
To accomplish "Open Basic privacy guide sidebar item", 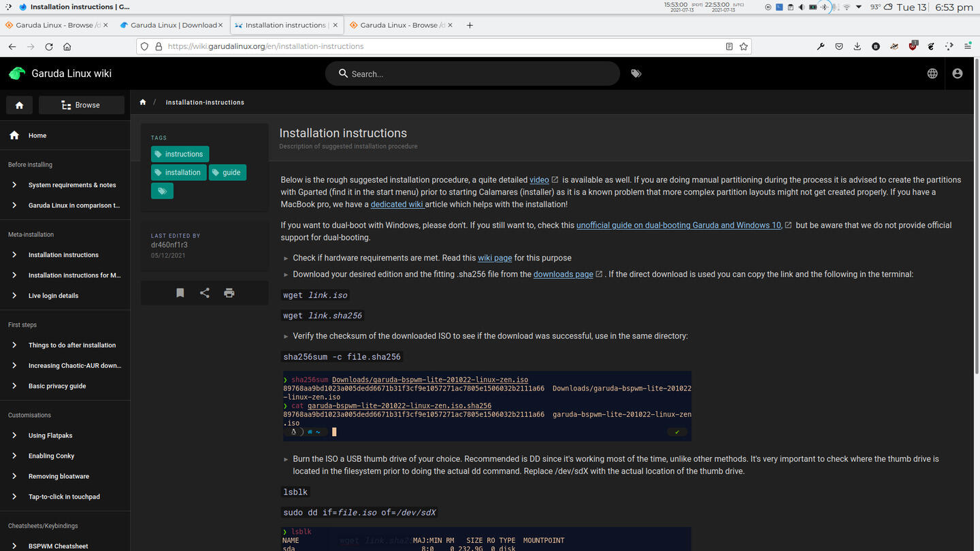I will point(65,386).
